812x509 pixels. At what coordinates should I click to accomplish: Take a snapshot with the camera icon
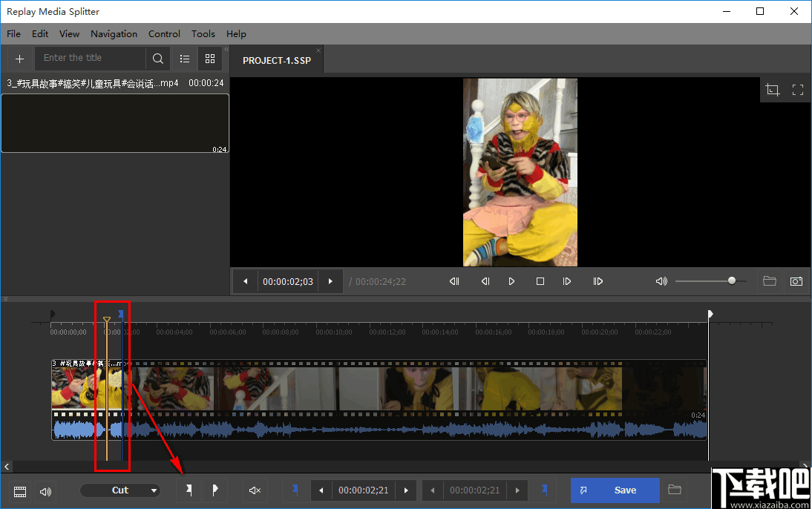point(796,281)
